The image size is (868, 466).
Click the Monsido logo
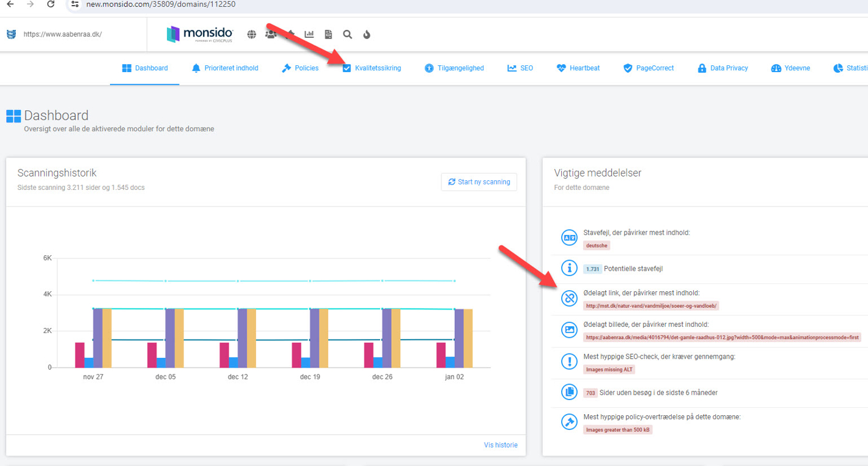click(x=200, y=34)
